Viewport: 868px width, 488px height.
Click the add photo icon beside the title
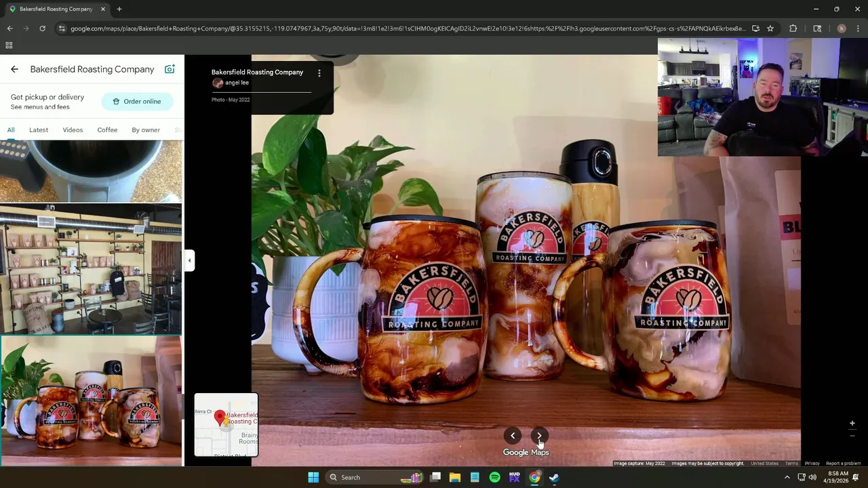tap(170, 69)
